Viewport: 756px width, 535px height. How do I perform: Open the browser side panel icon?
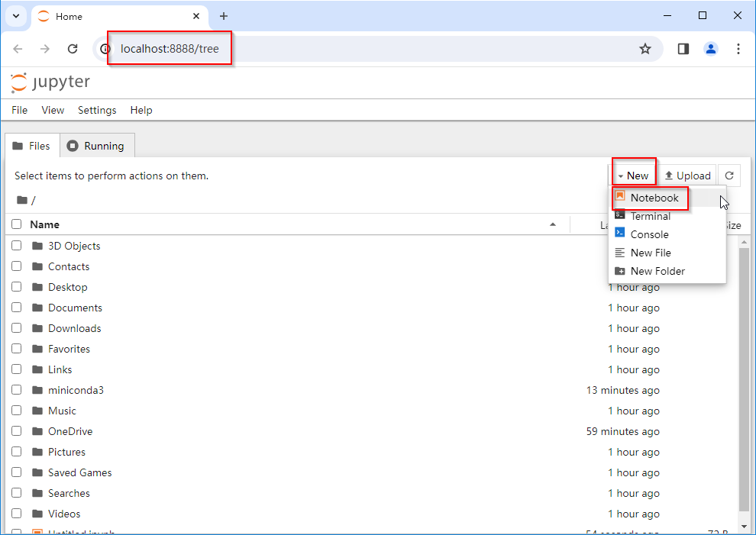point(683,49)
